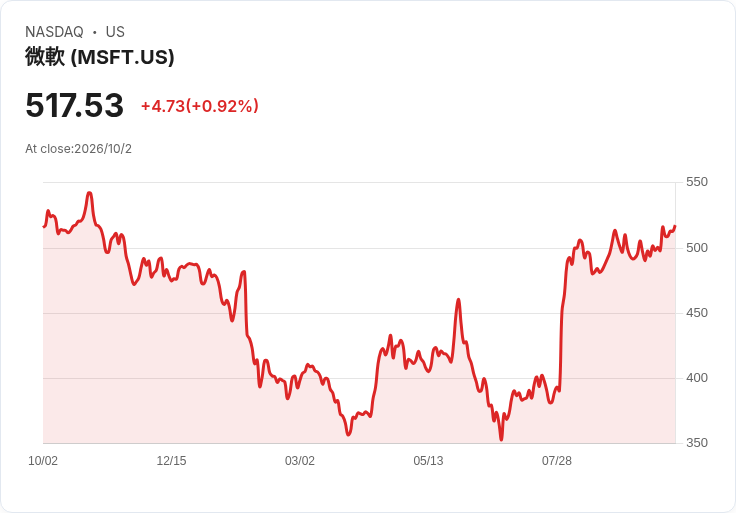Click the 07/28 x-axis date label

click(557, 461)
